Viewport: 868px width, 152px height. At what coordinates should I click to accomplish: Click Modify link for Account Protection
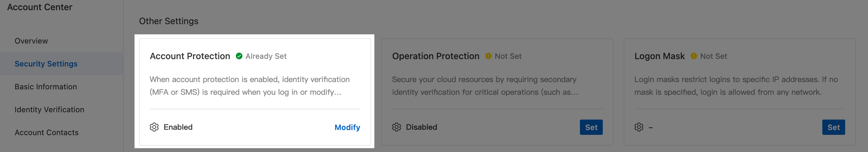(x=347, y=127)
